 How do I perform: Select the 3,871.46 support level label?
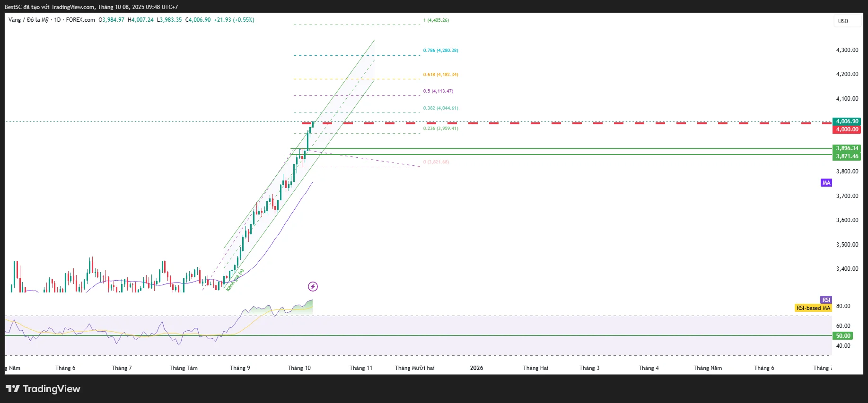(x=847, y=156)
